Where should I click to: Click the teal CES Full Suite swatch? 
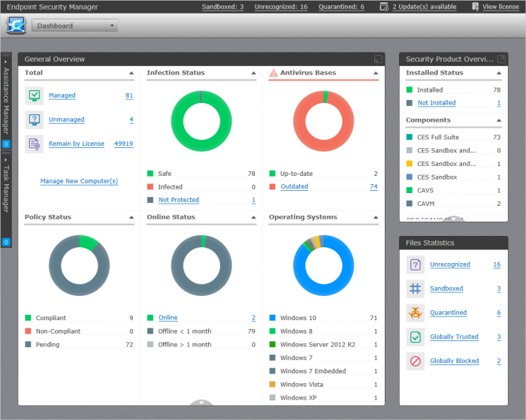[410, 137]
